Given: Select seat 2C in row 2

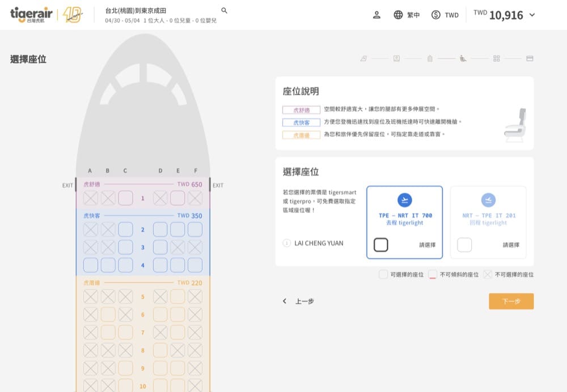Looking at the screenshot, I should tap(125, 229).
